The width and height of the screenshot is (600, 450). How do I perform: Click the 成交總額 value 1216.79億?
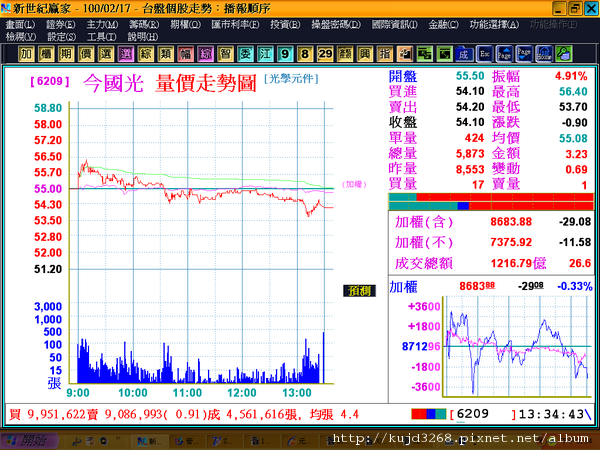coord(518,263)
